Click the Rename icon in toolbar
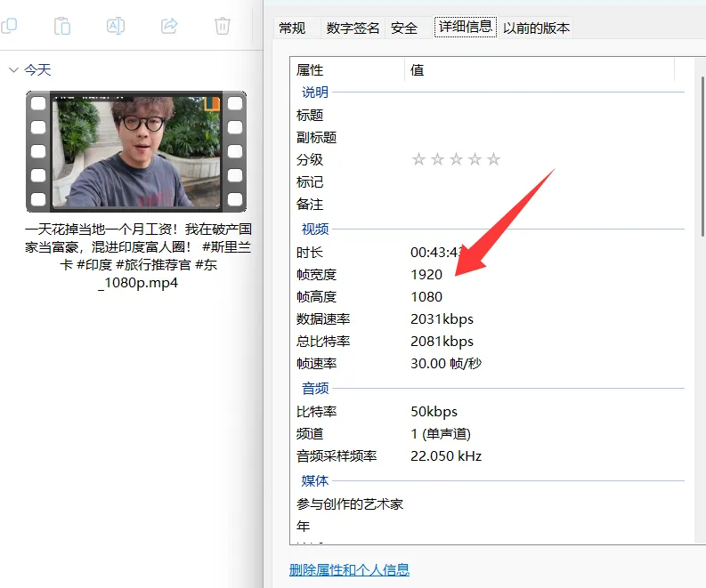Image resolution: width=706 pixels, height=588 pixels. click(116, 26)
